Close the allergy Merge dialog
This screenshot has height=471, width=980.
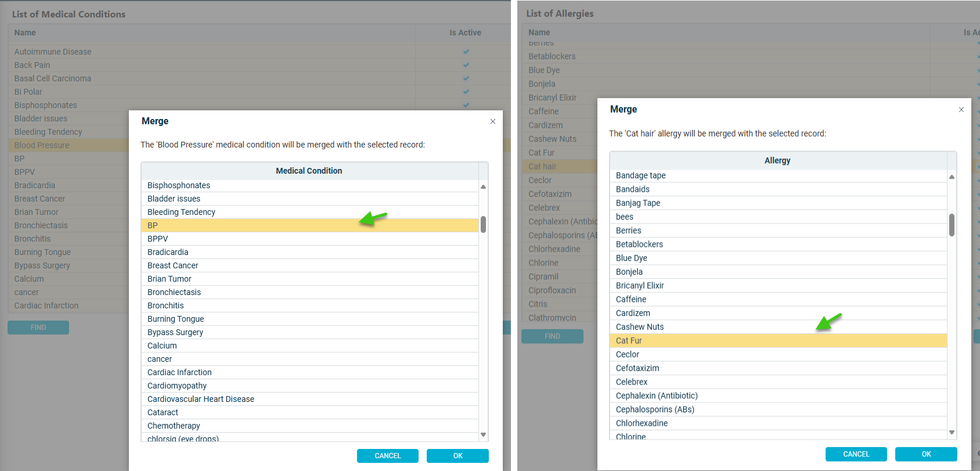[x=961, y=110]
